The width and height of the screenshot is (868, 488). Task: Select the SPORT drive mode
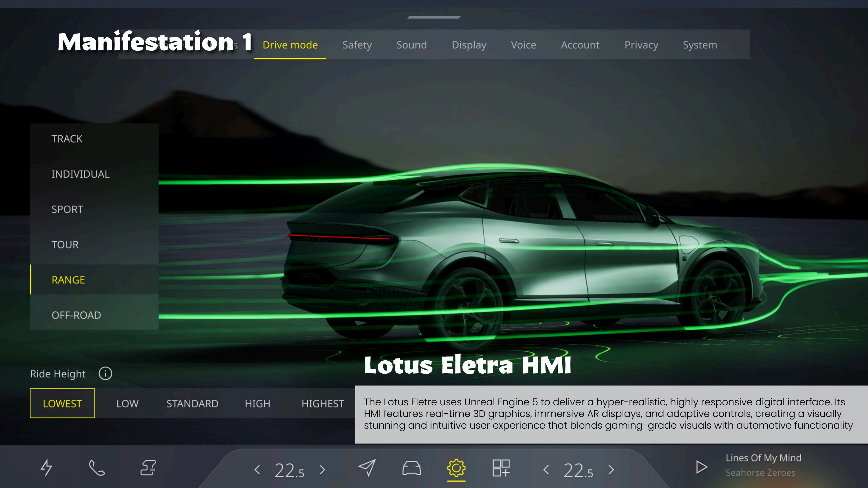(94, 210)
